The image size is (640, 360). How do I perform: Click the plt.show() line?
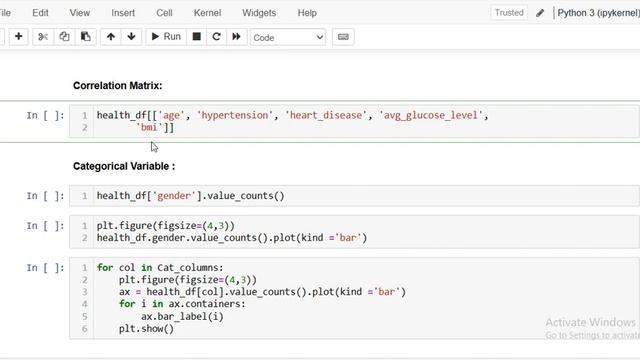click(146, 329)
